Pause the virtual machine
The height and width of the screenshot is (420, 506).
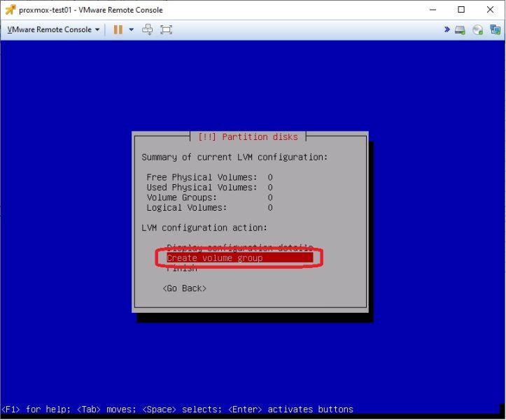[118, 29]
